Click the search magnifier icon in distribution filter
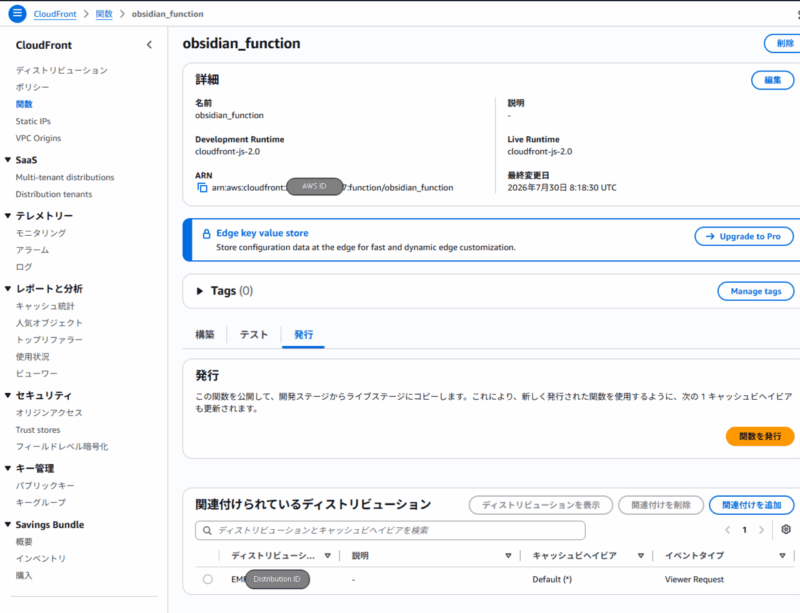Viewport: 800px width, 613px height. pyautogui.click(x=207, y=530)
